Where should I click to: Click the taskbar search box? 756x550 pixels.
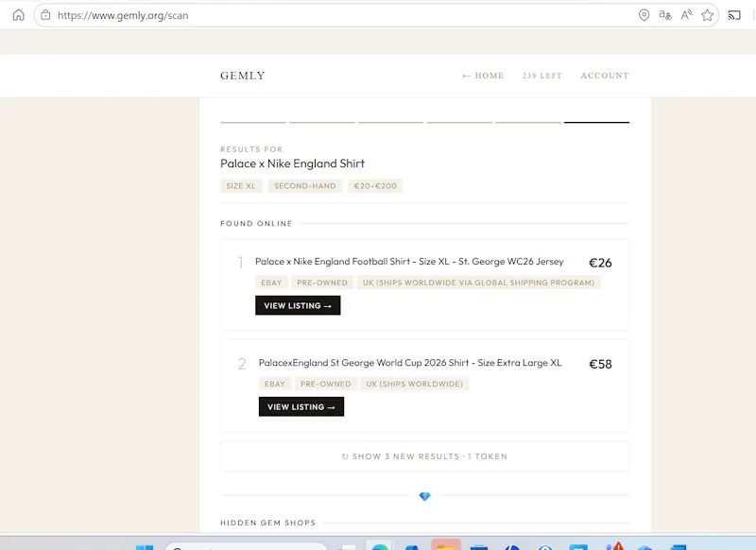246,546
